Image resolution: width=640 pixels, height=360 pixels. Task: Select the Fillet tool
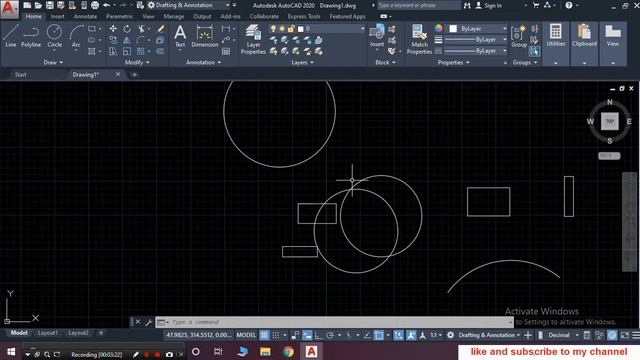click(141, 40)
